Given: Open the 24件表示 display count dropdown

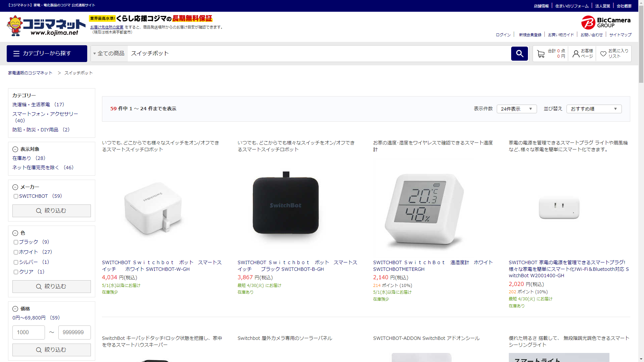Looking at the screenshot, I should pyautogui.click(x=517, y=109).
